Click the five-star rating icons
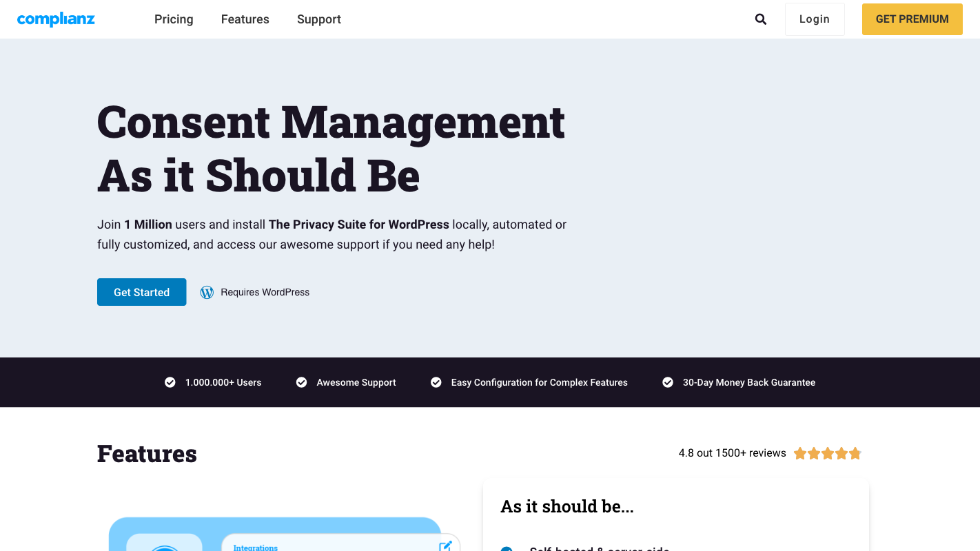Viewport: 980px width, 551px height. pos(828,453)
